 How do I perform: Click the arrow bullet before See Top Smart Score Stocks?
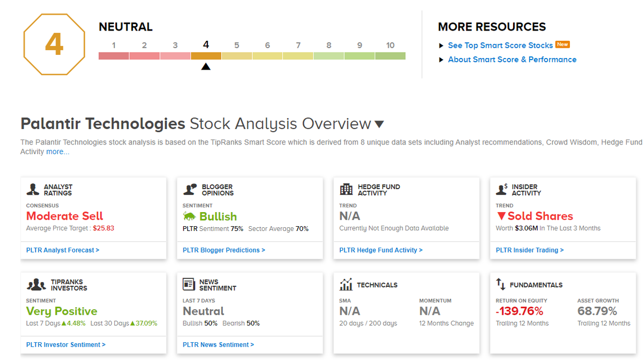click(441, 46)
